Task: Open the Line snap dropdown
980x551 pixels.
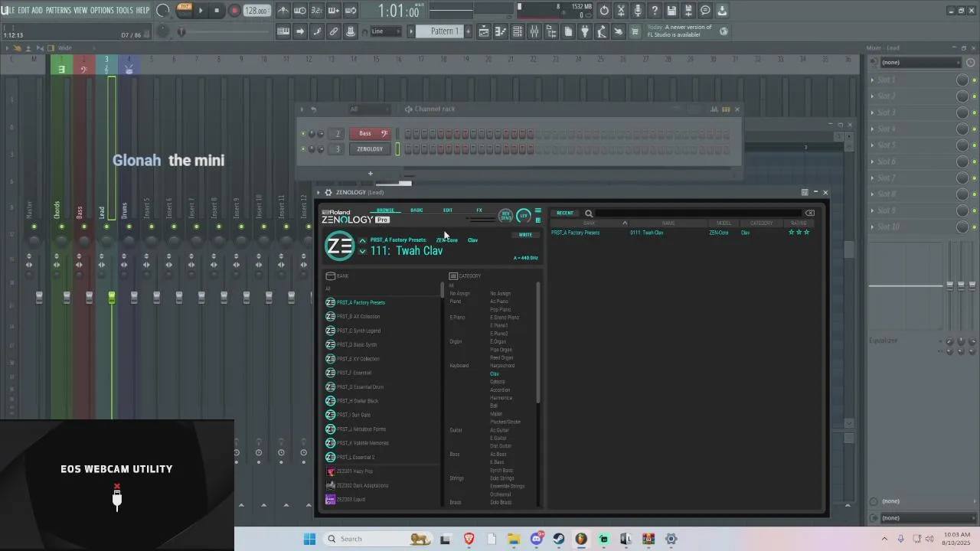Action: pyautogui.click(x=386, y=31)
